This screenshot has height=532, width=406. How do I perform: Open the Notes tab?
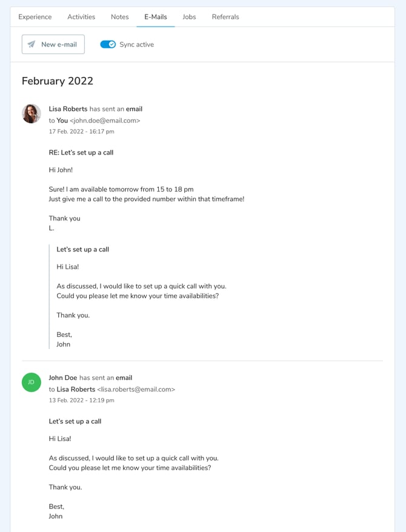coord(120,17)
